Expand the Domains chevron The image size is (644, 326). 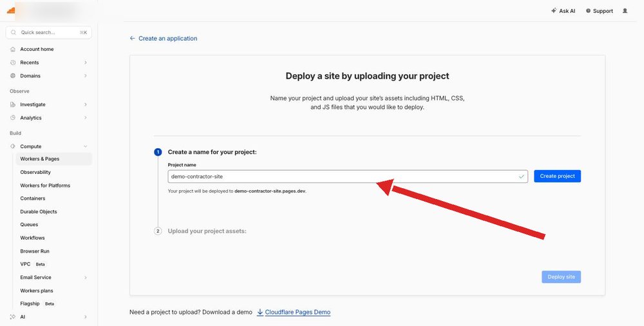tap(86, 75)
